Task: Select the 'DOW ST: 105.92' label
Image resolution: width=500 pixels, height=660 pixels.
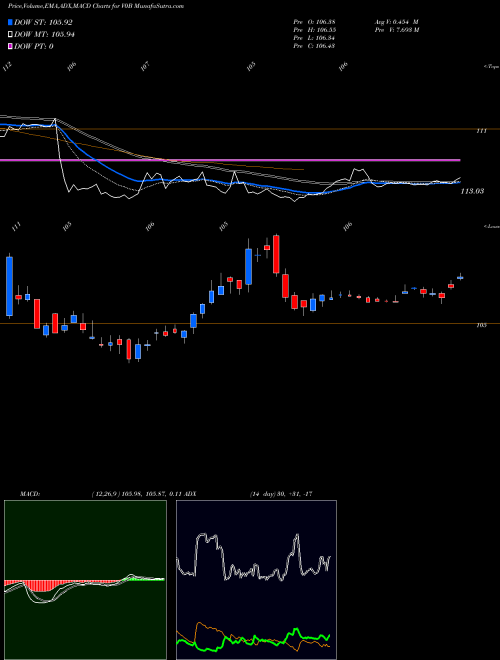Action: tap(44, 22)
